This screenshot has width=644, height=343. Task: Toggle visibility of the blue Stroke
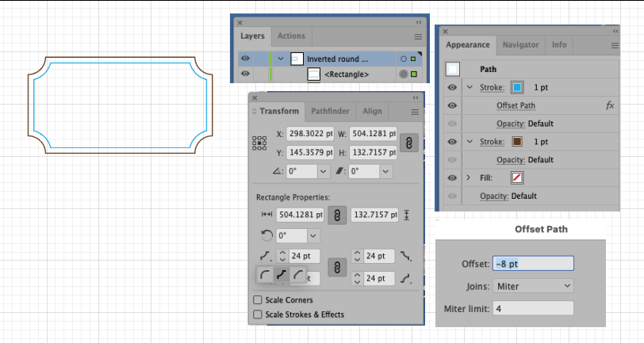[452, 87]
